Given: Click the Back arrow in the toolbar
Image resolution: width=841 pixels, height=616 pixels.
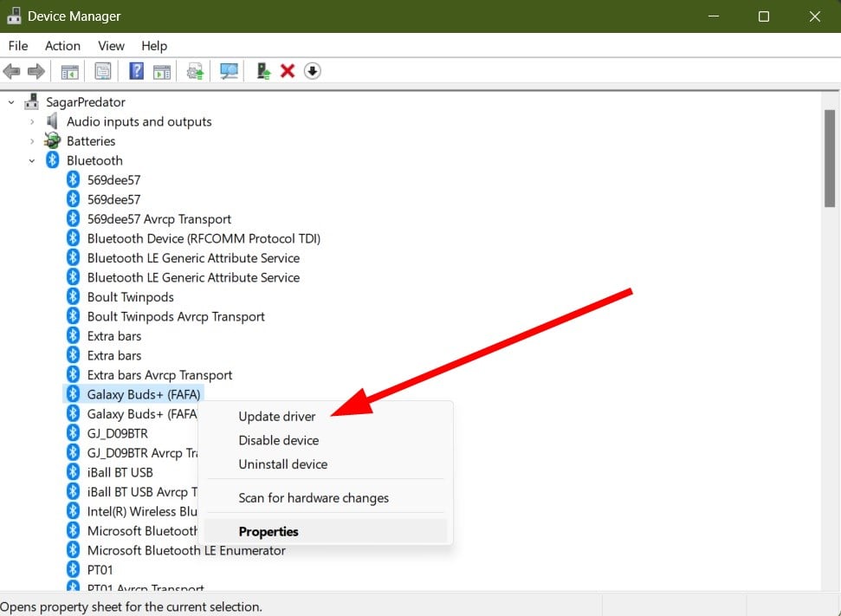Looking at the screenshot, I should (x=11, y=71).
